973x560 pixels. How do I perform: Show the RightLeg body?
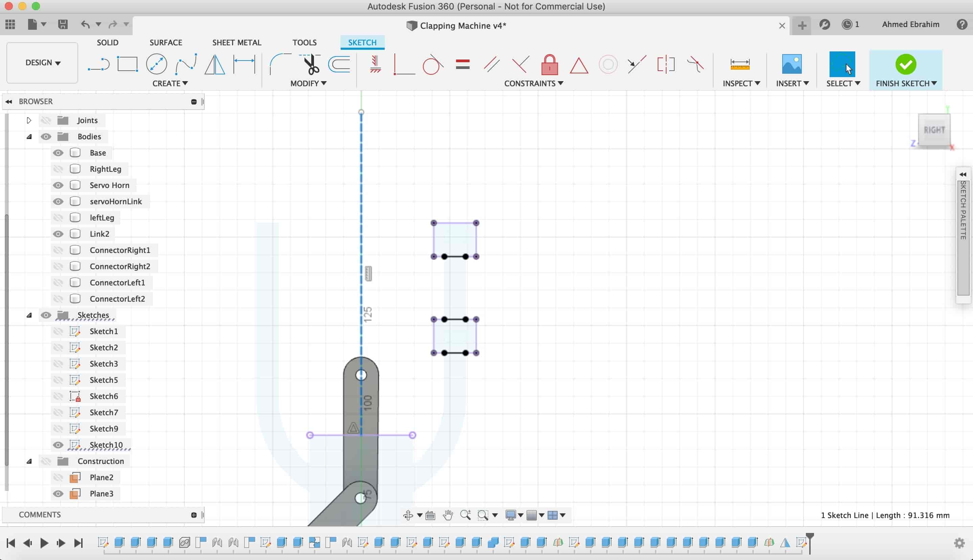click(x=58, y=169)
